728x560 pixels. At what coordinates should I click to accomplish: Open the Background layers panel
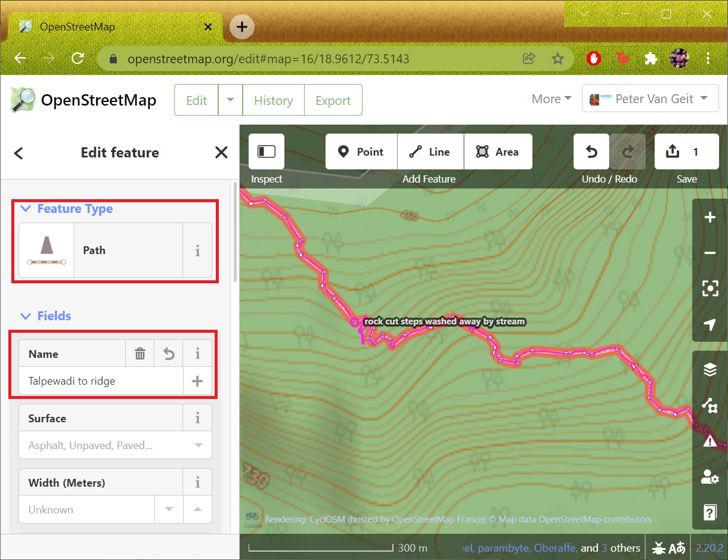(710, 370)
